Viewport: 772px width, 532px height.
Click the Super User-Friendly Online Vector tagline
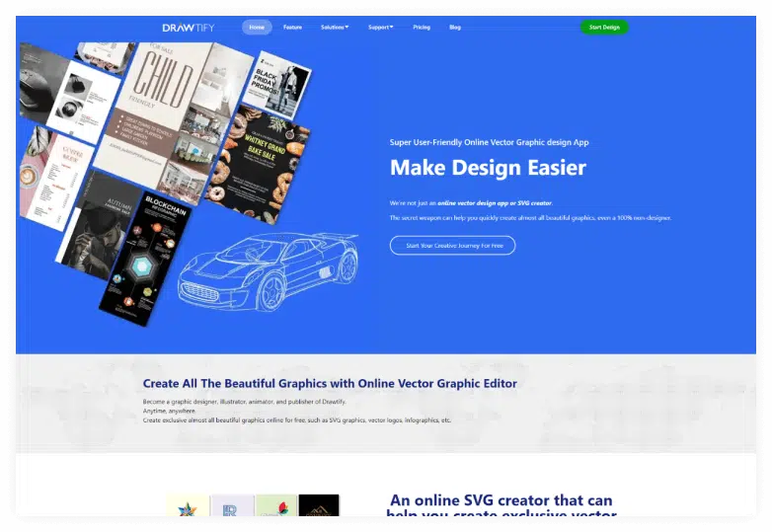(x=489, y=142)
